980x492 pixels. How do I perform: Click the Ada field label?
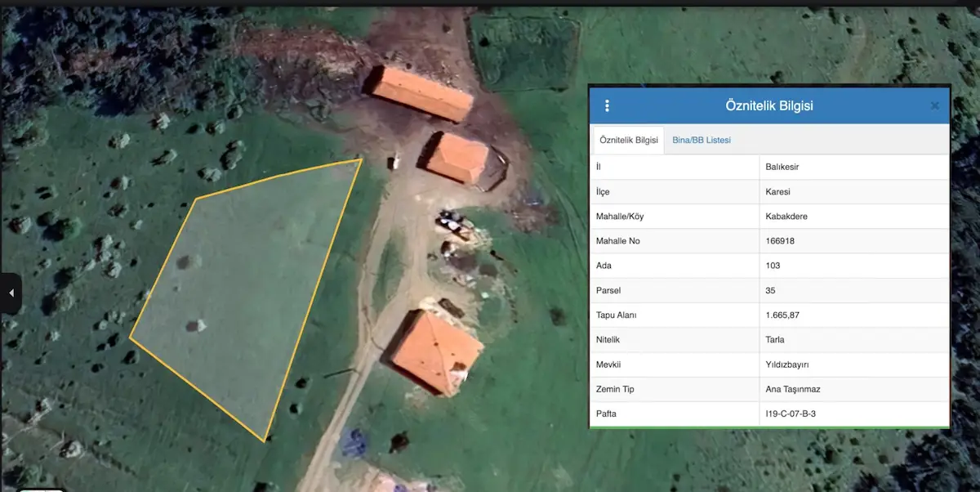coord(604,266)
